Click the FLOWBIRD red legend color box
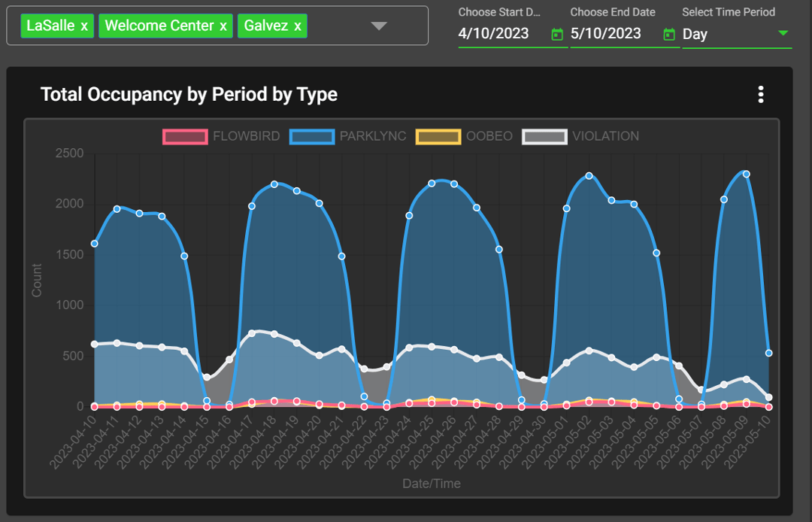Viewport: 812px width, 522px height. [x=185, y=136]
